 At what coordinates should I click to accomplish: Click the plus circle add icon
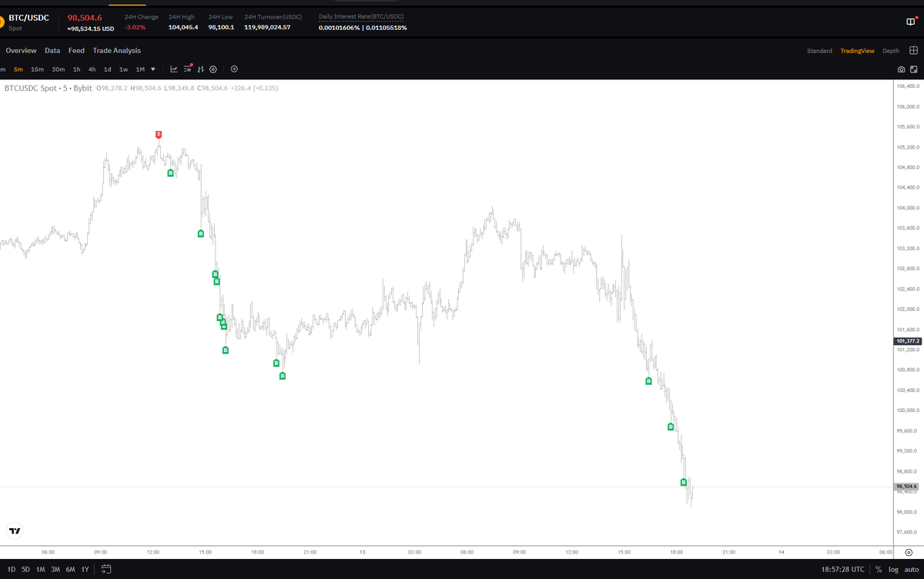[x=234, y=69]
